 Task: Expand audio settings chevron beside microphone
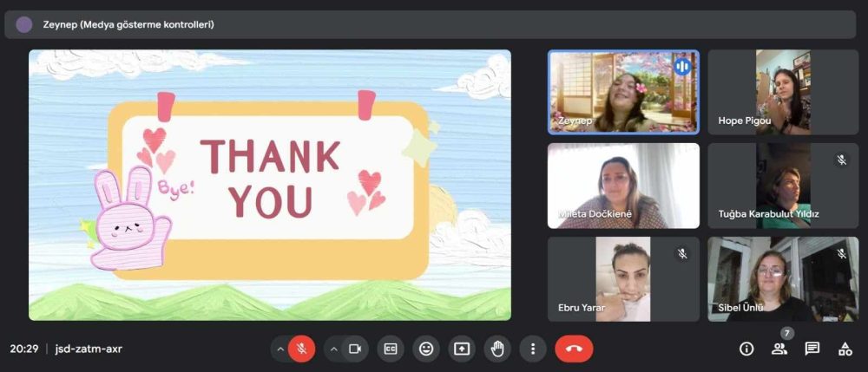[x=280, y=349]
